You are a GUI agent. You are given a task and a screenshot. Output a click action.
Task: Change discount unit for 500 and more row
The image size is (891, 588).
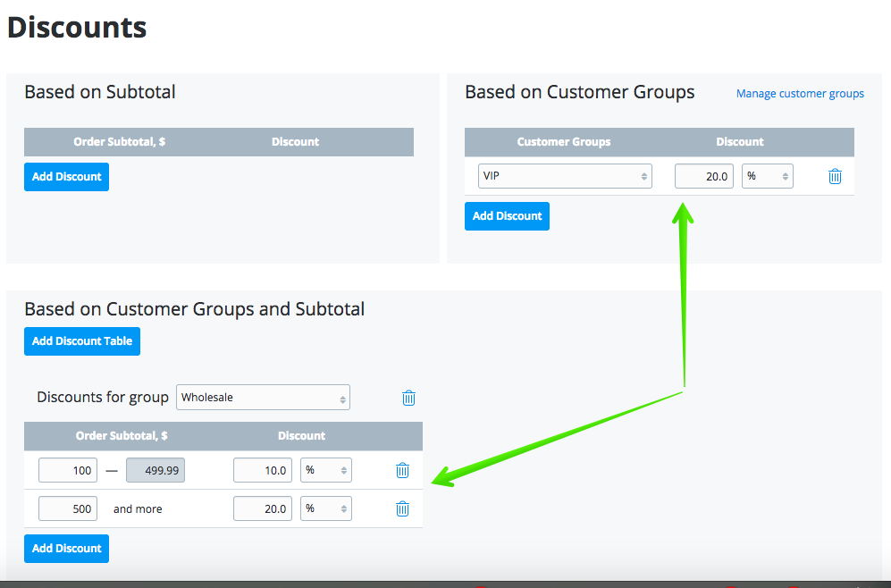325,508
